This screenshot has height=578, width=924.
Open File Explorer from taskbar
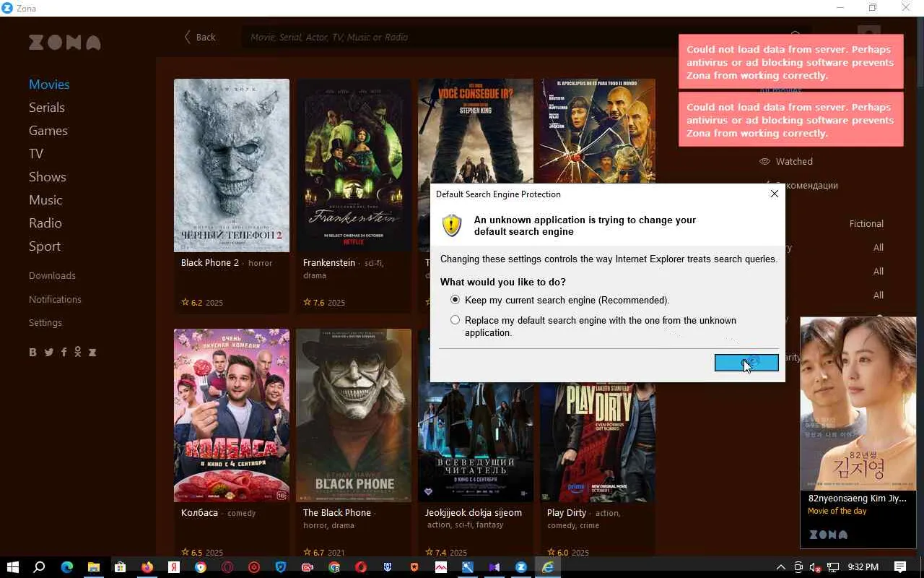coord(94,567)
